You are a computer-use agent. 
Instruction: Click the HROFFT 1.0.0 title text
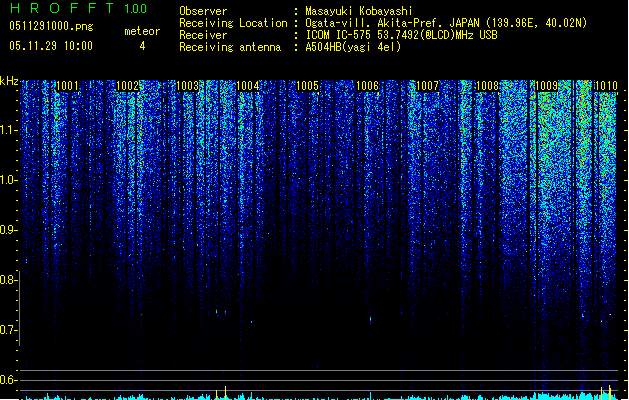[78, 8]
